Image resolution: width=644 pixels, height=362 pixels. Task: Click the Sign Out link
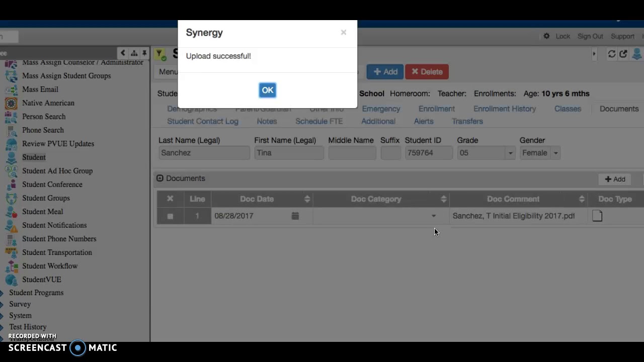point(590,36)
